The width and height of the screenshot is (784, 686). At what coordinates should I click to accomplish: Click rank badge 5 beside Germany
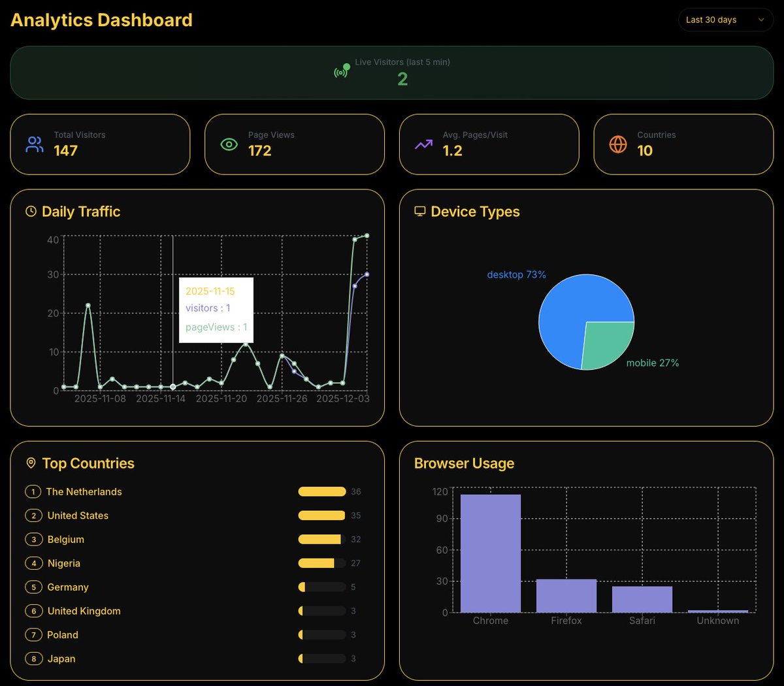(33, 587)
